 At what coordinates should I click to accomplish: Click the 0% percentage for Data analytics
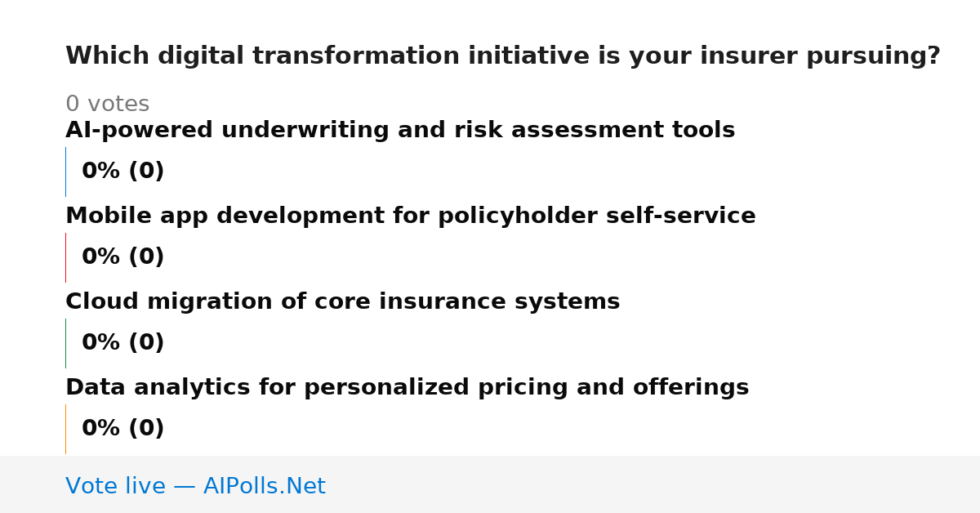(x=101, y=429)
